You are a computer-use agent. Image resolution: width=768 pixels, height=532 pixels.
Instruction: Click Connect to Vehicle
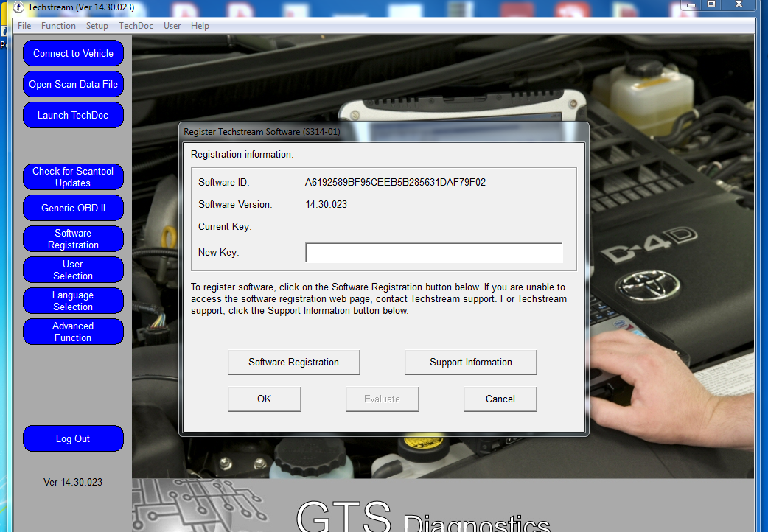click(x=73, y=53)
